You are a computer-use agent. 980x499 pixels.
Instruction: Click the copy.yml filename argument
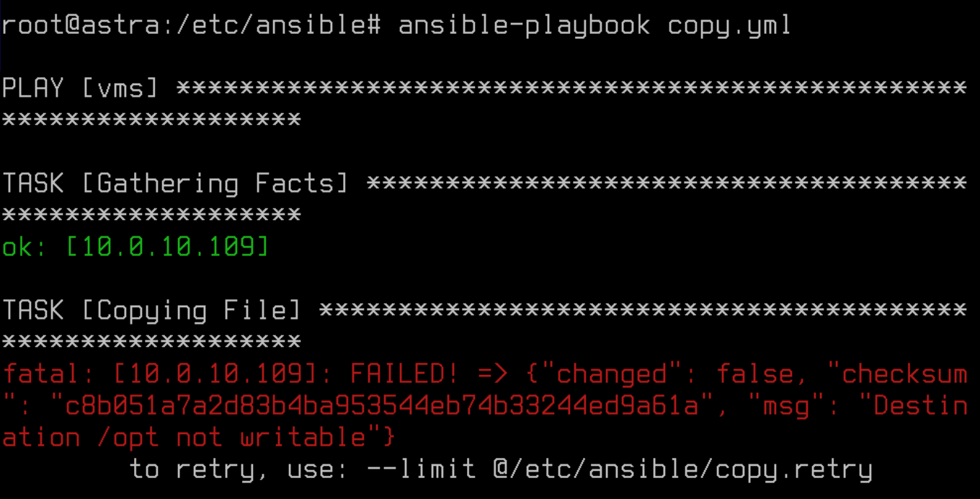click(x=729, y=26)
